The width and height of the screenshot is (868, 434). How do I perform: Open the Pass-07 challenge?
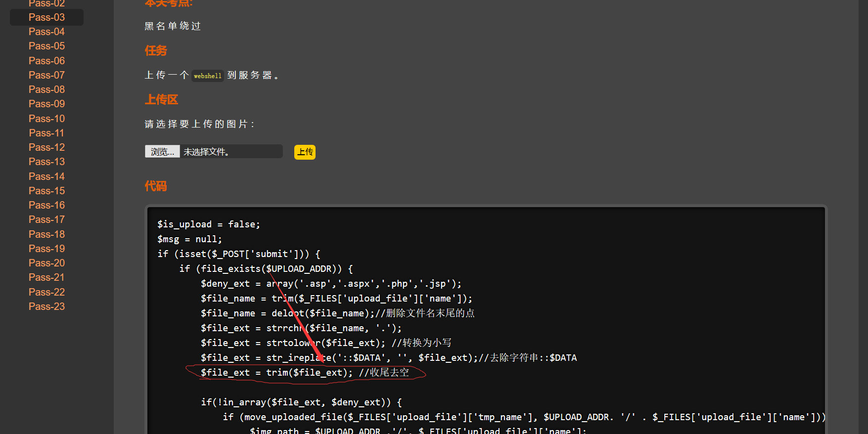coord(46,75)
